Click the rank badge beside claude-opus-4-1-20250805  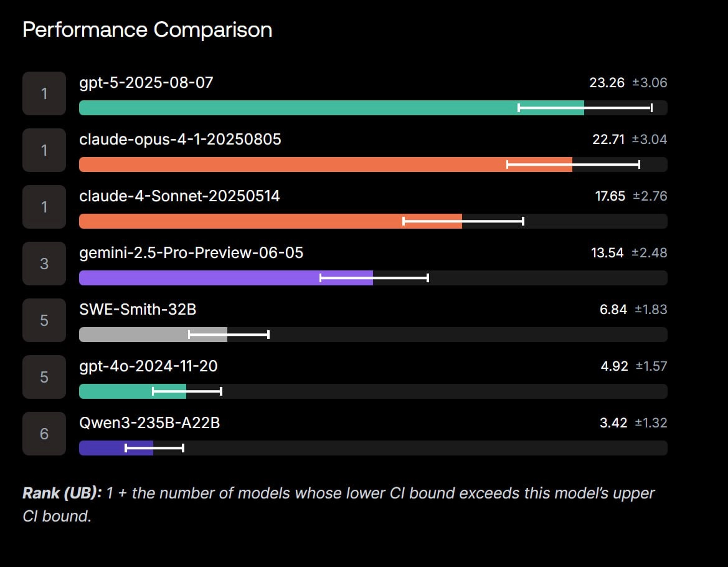44,150
